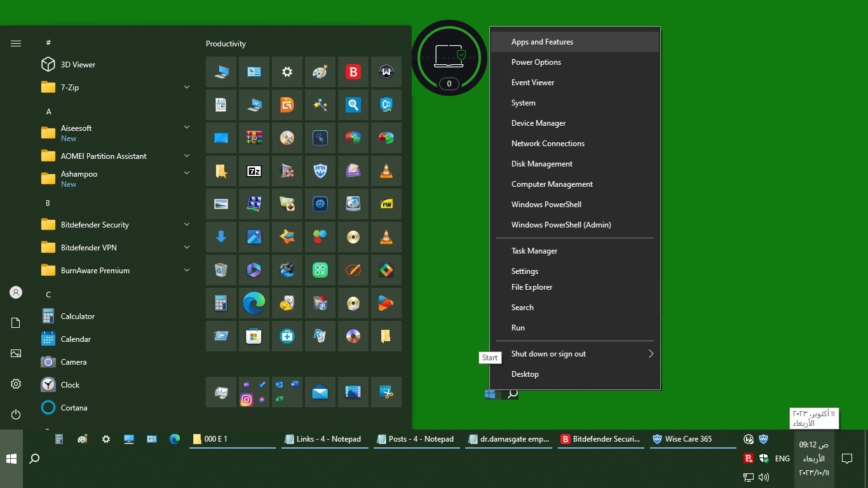Open the Paint palette tile
The image size is (868, 488).
(x=320, y=72)
